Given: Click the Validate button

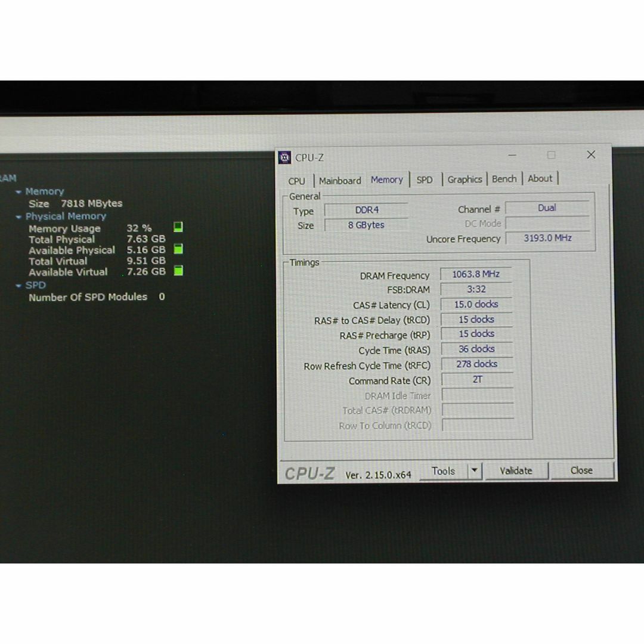Looking at the screenshot, I should click(516, 470).
